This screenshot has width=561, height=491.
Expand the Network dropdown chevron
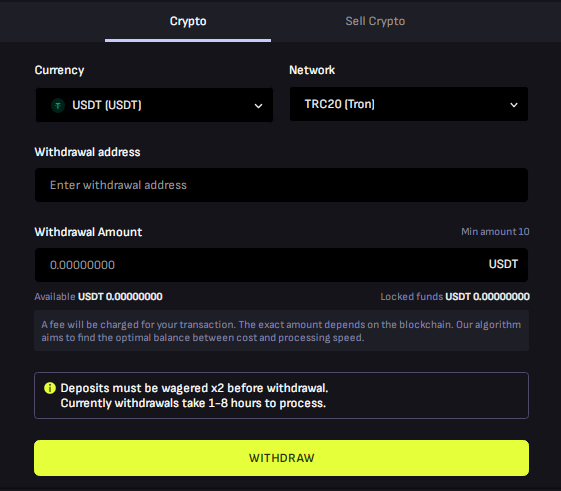(x=514, y=105)
